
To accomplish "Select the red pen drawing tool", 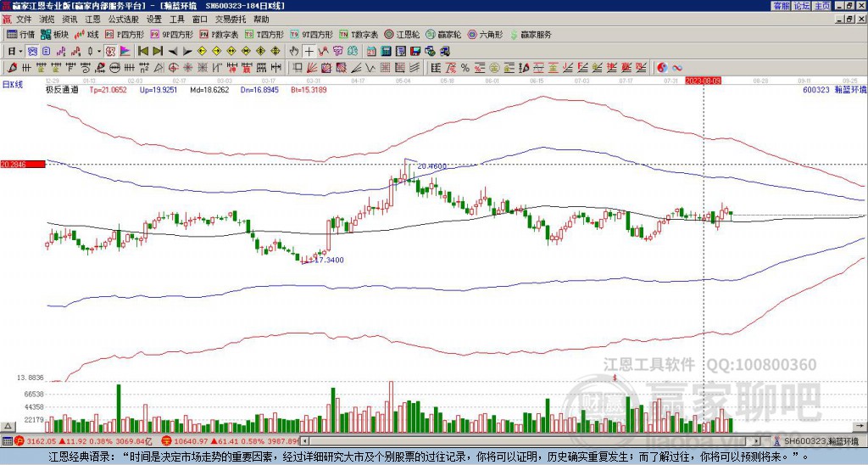I will (x=11, y=68).
